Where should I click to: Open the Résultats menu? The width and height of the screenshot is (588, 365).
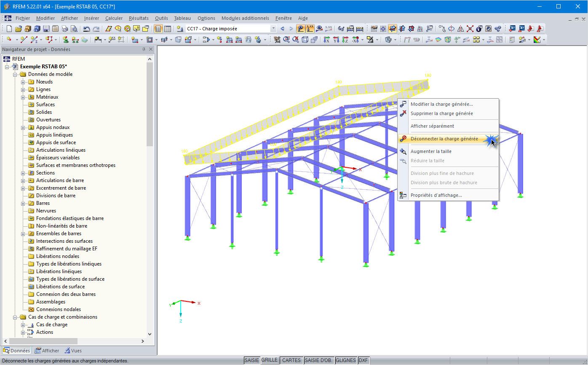(139, 18)
